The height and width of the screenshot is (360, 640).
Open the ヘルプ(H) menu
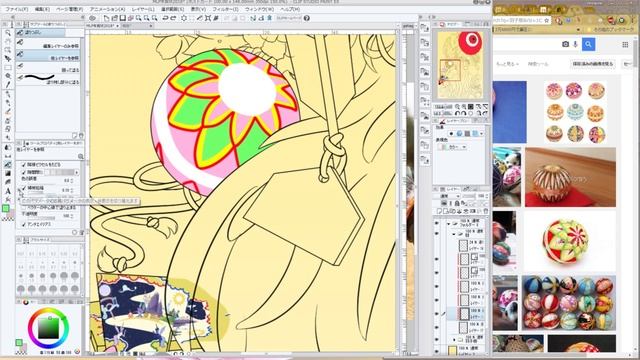click(x=290, y=9)
